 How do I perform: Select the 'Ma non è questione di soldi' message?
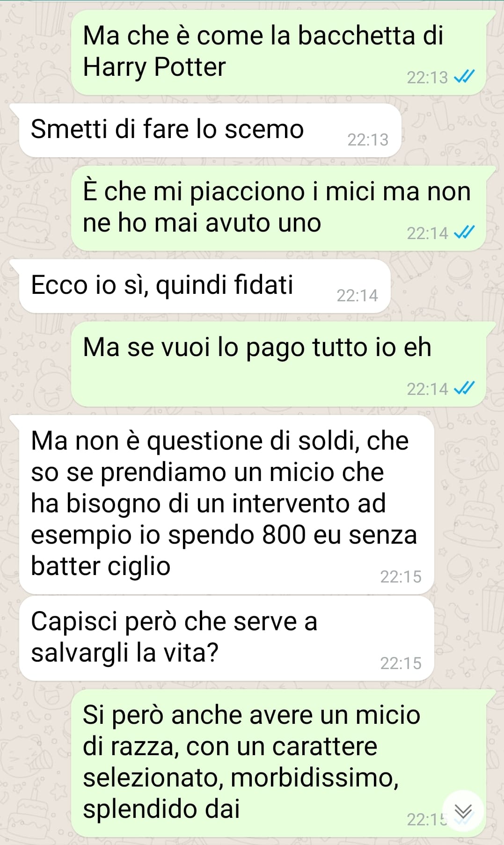tap(226, 505)
